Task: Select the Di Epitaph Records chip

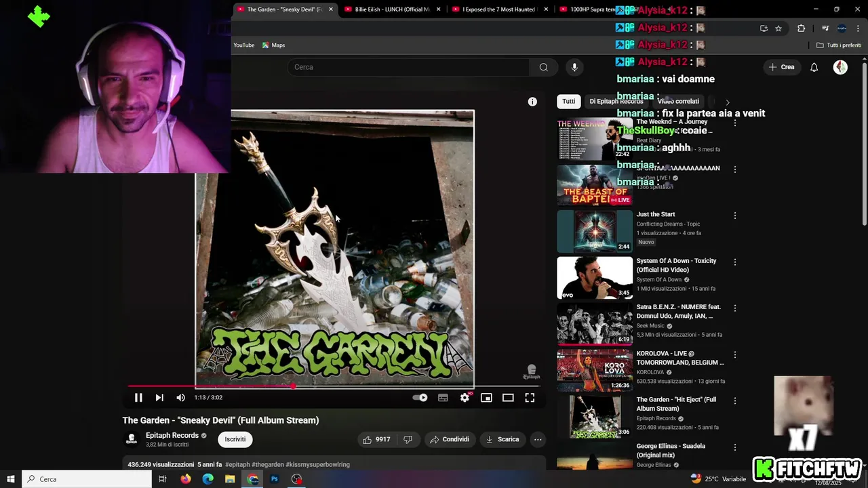Action: click(616, 102)
